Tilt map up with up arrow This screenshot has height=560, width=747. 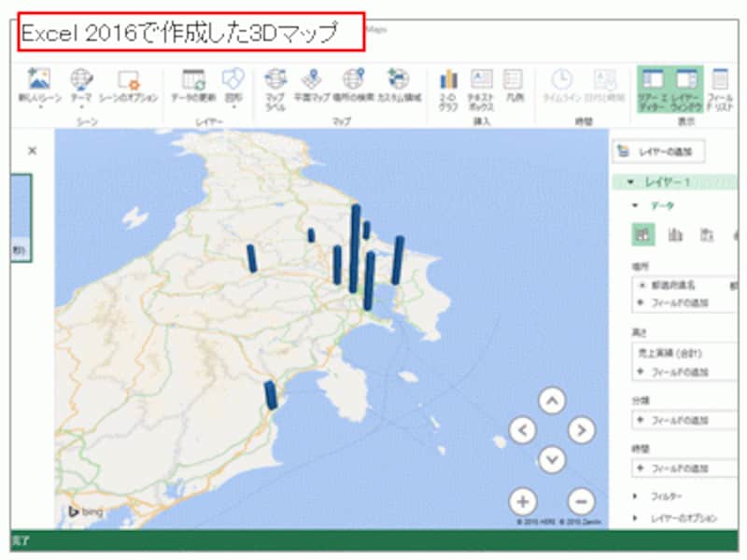(552, 400)
